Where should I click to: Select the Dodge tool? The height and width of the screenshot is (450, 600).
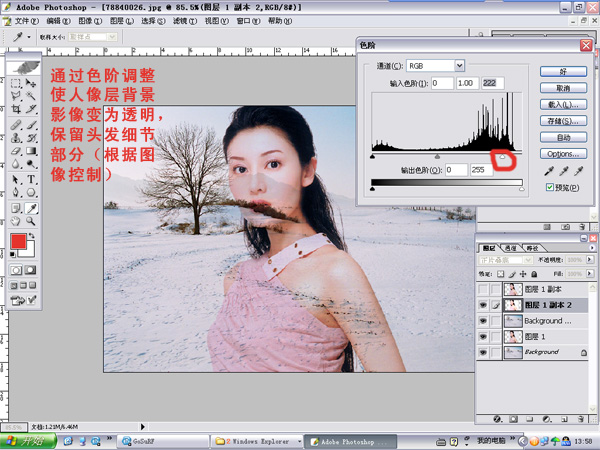(x=31, y=164)
